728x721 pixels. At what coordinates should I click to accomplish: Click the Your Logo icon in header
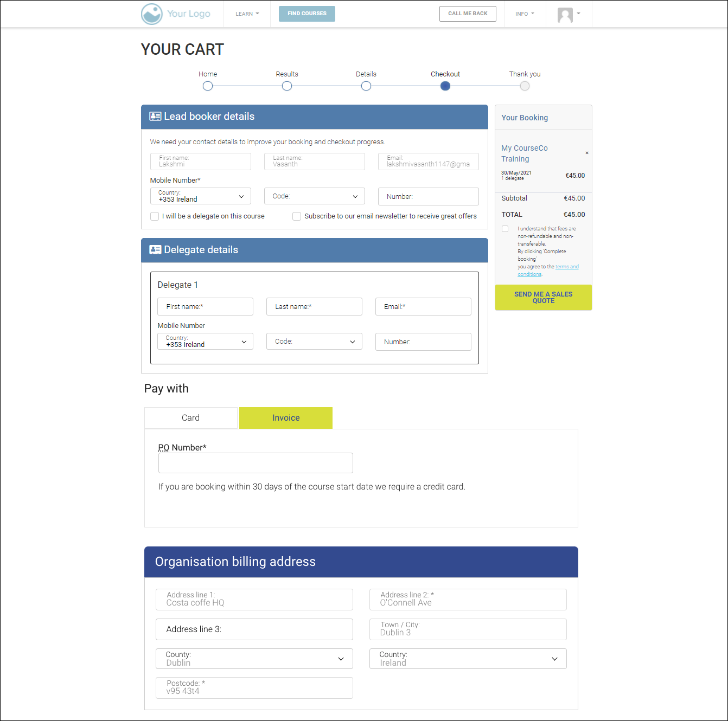[x=152, y=14]
